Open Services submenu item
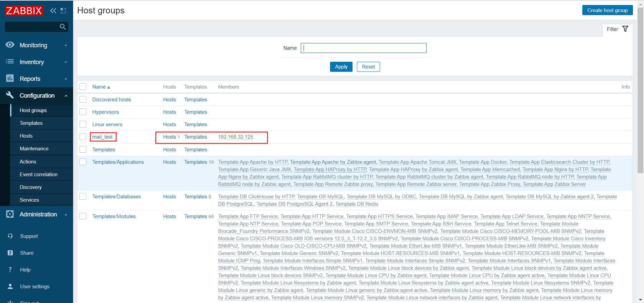The image size is (644, 303). point(42,200)
